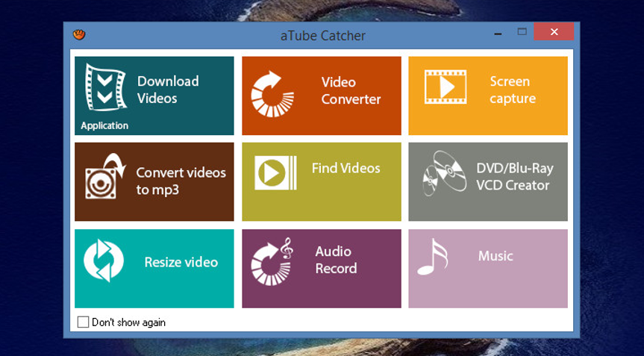
Task: Select the Screen capture label
Action: tap(513, 90)
